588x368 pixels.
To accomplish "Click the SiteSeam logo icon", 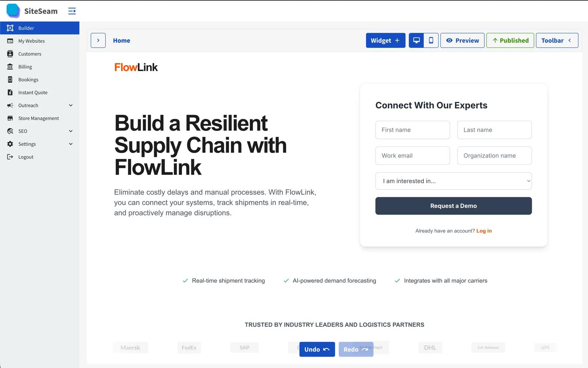I will point(13,11).
